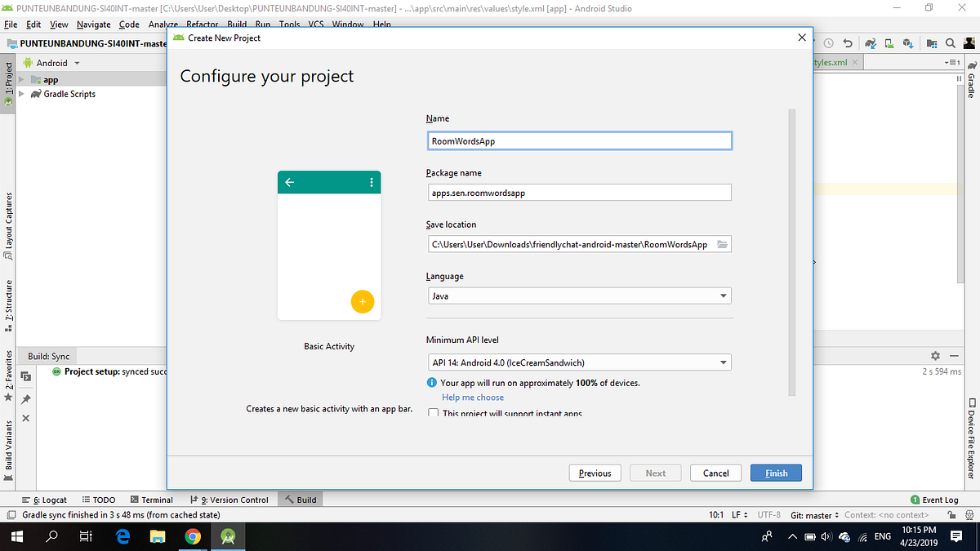Image resolution: width=980 pixels, height=551 pixels.
Task: Enable instant apps support checkbox
Action: 433,413
